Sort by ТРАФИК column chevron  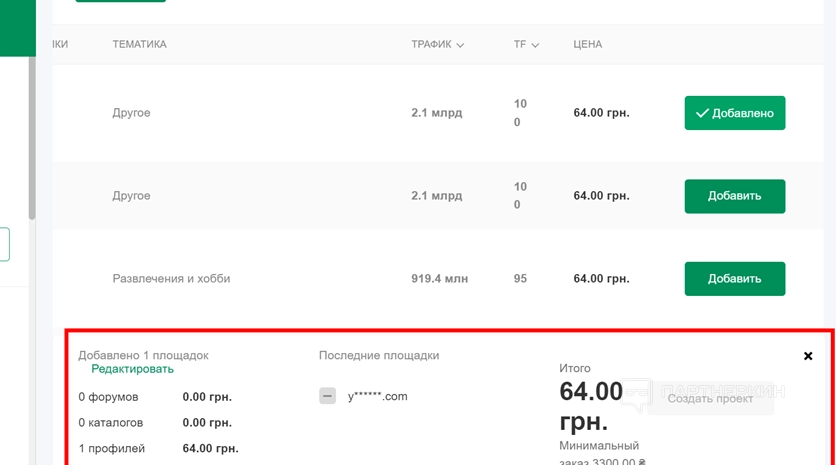460,45
